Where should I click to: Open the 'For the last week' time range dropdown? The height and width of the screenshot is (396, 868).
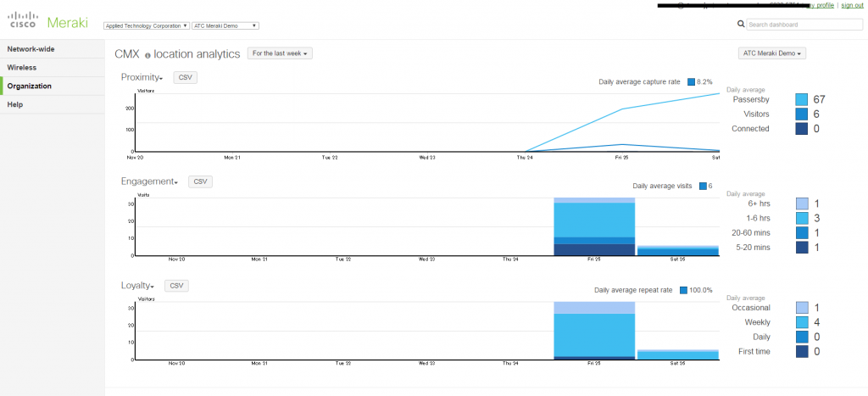click(x=280, y=53)
